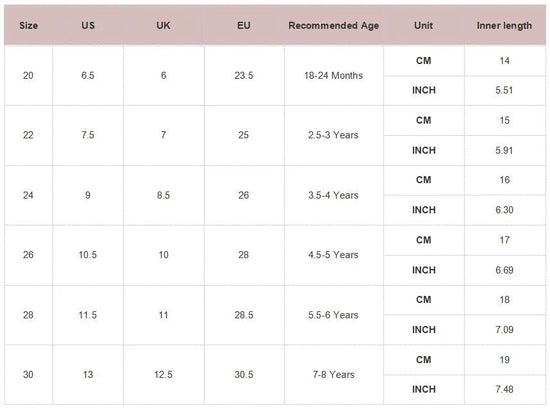
Task: Select the 2.5-3 Years cell
Action: (x=334, y=135)
